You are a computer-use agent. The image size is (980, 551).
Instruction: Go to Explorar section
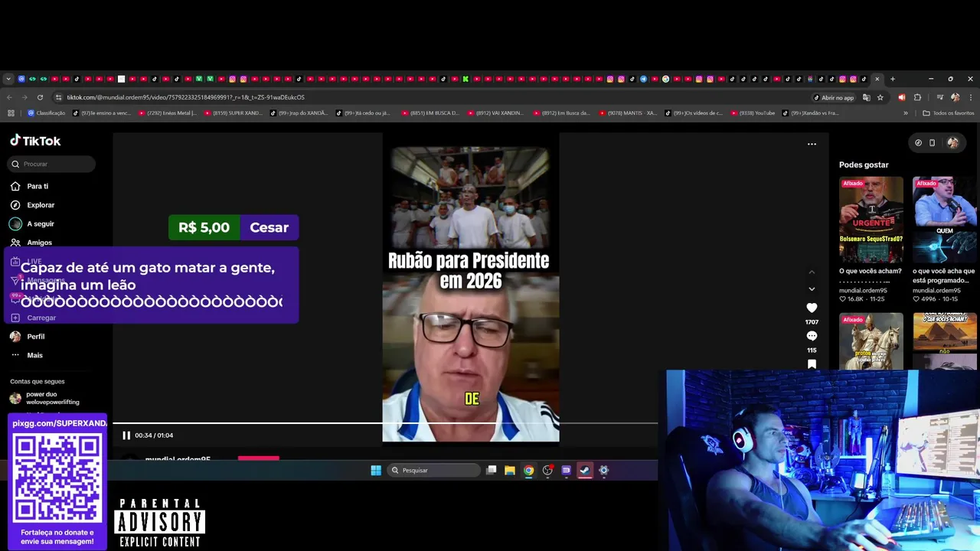pyautogui.click(x=41, y=205)
